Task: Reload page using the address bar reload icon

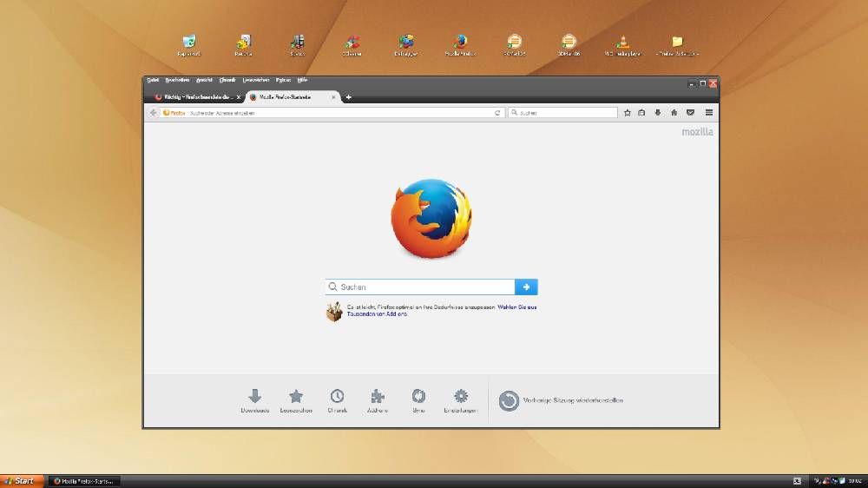Action: coord(497,112)
